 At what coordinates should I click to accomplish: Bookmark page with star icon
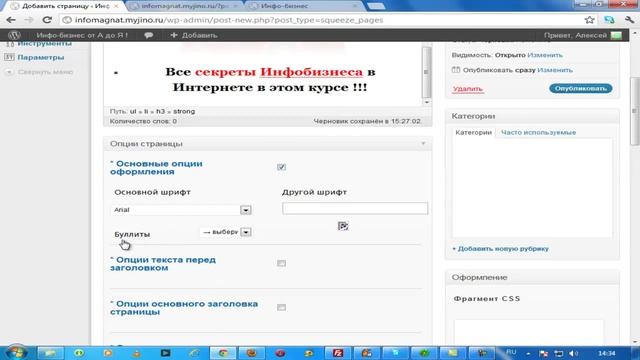click(589, 20)
